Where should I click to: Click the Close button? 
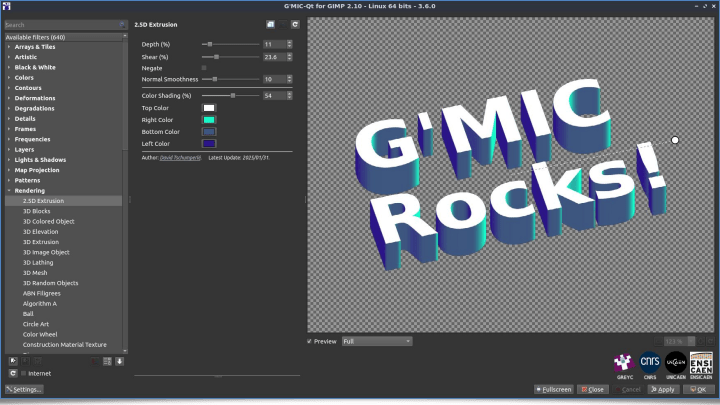(x=593, y=389)
